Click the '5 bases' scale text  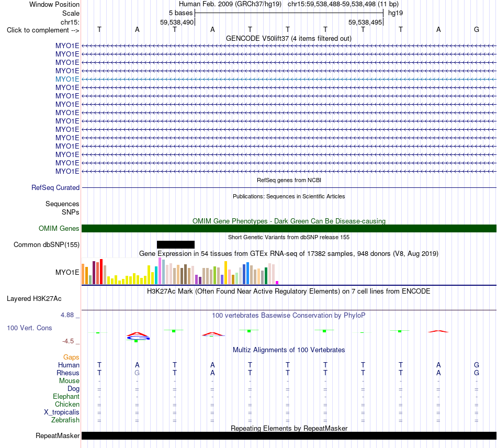pyautogui.click(x=180, y=13)
